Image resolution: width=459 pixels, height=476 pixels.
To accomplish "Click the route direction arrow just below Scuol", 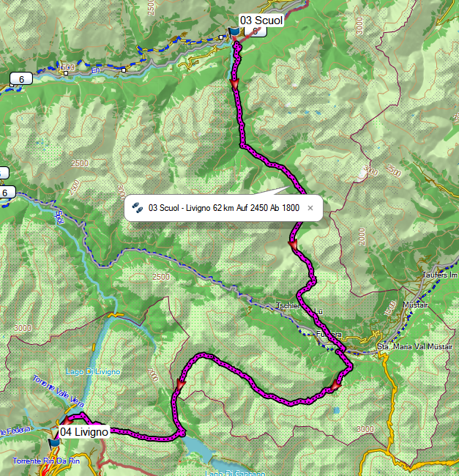I will coord(234,84).
